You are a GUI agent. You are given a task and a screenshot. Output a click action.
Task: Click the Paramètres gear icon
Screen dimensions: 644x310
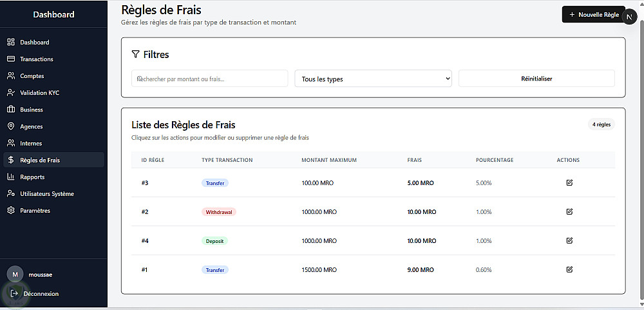pyautogui.click(x=11, y=211)
